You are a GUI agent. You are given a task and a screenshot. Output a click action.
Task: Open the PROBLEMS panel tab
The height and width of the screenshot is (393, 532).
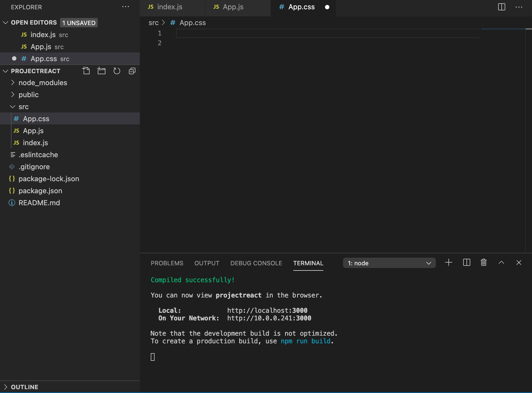[x=167, y=263]
